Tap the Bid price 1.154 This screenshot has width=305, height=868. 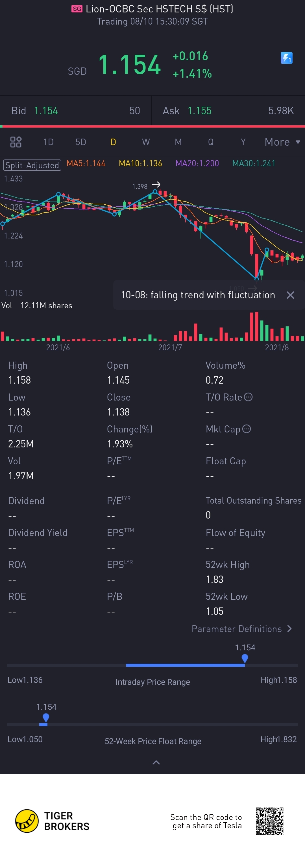[x=46, y=111]
